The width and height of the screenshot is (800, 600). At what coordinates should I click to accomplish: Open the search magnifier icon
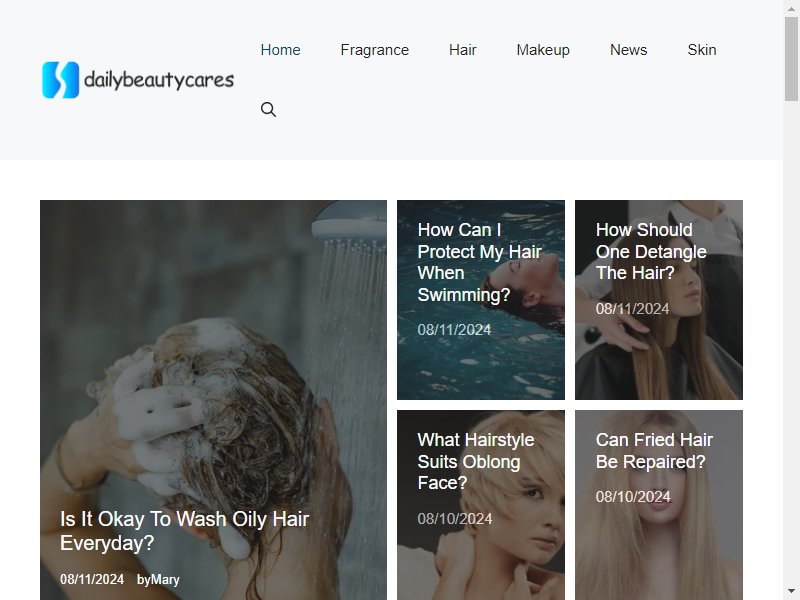[268, 110]
